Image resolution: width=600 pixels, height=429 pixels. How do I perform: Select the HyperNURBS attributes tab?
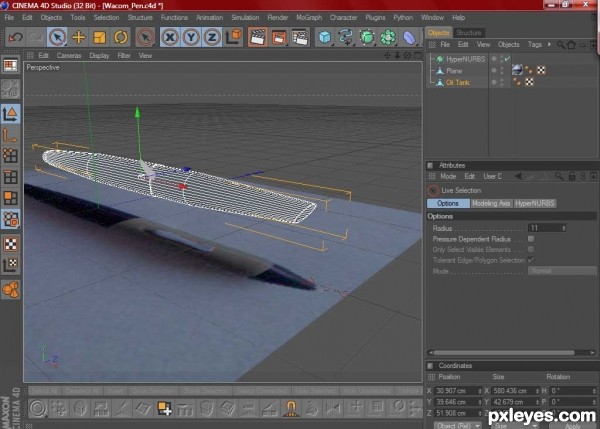coord(535,203)
